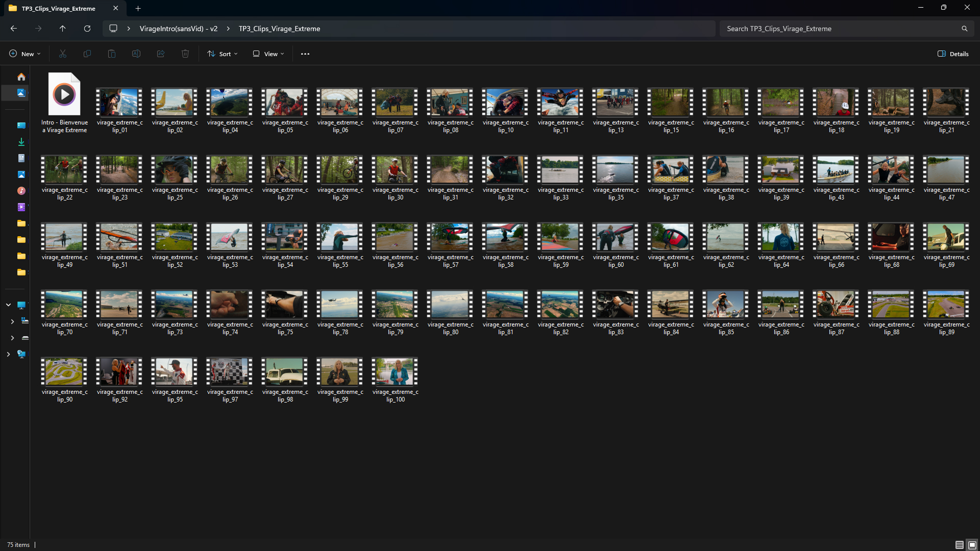
Task: Open the View dropdown
Action: (268, 54)
